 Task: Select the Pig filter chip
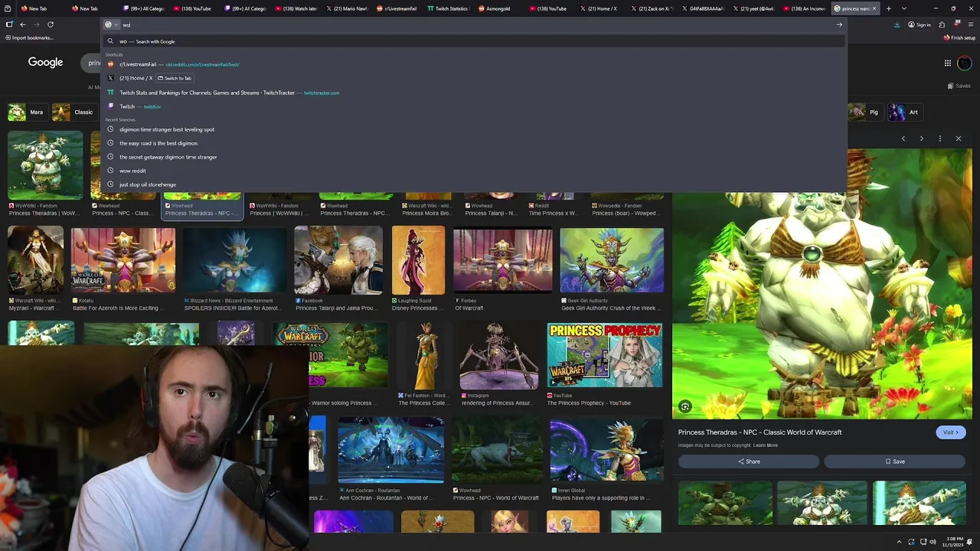click(867, 112)
